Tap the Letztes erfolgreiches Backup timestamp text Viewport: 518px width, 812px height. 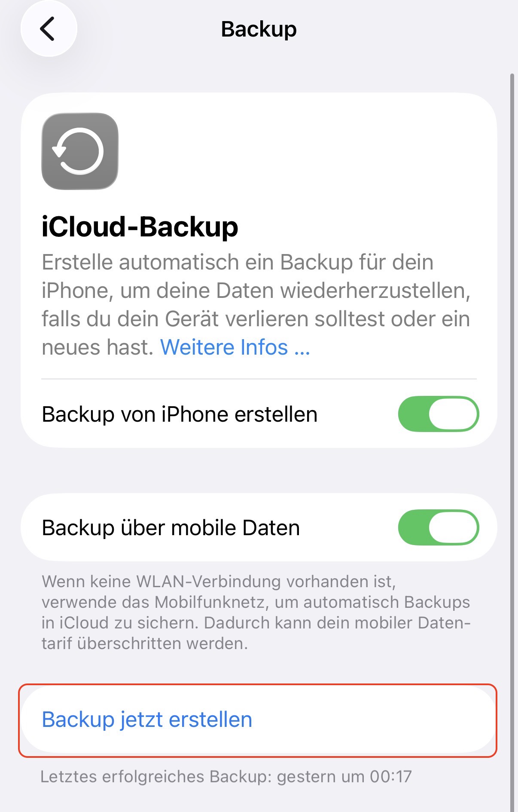tap(226, 777)
